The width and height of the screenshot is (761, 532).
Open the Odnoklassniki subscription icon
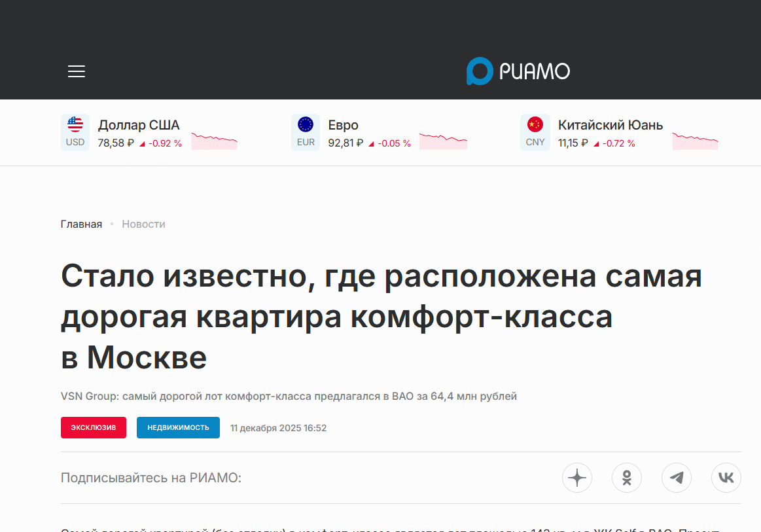click(627, 478)
